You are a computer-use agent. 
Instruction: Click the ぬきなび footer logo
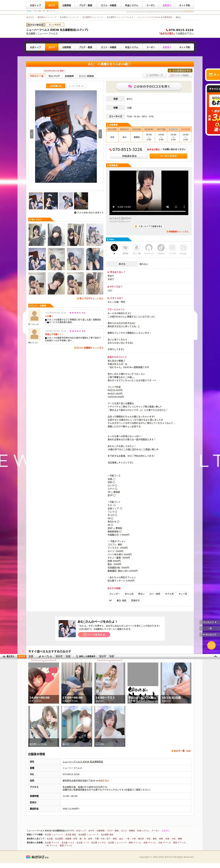[37, 857]
